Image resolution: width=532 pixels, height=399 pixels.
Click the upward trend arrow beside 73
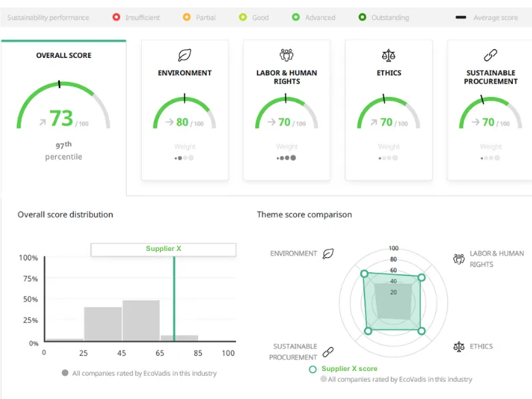[42, 122]
